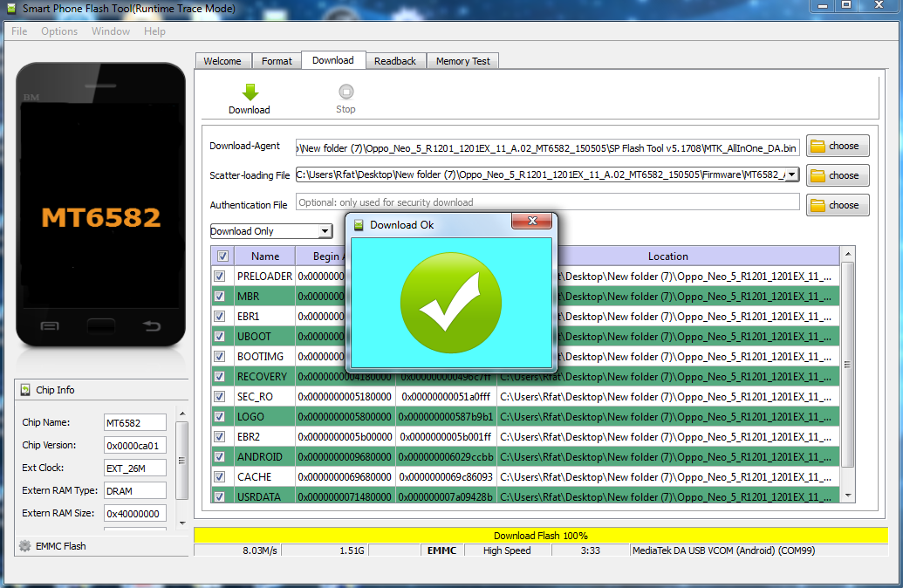Click the Extern RAM Type DRAM field
This screenshot has height=588, width=903.
coord(134,490)
